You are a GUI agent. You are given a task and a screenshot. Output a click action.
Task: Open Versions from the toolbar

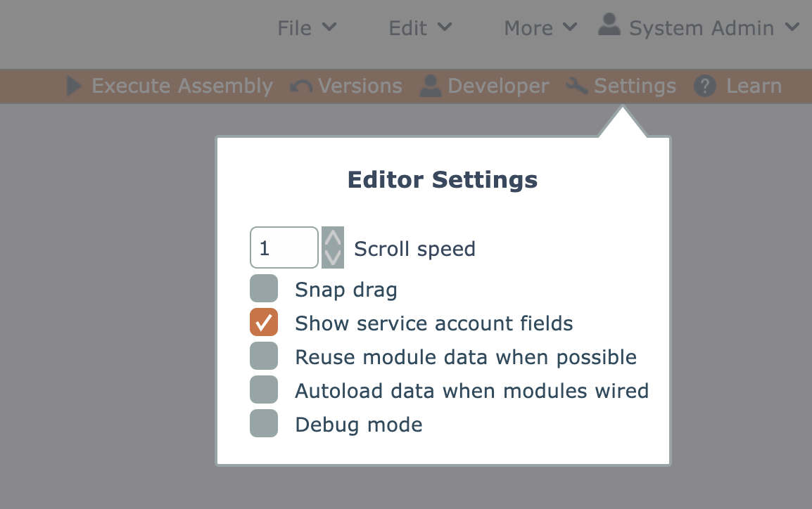(x=360, y=86)
